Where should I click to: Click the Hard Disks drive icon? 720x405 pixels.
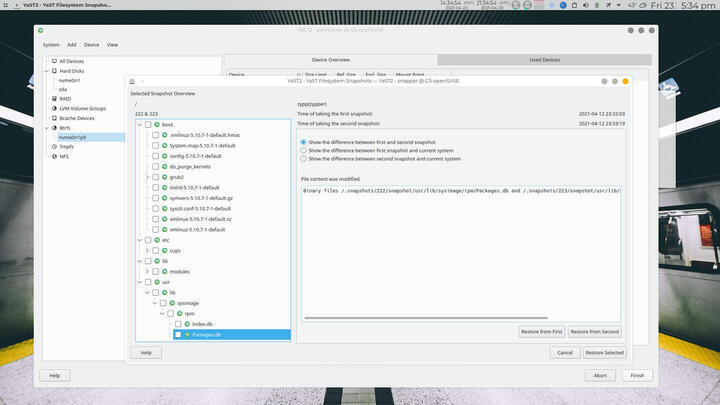click(54, 71)
